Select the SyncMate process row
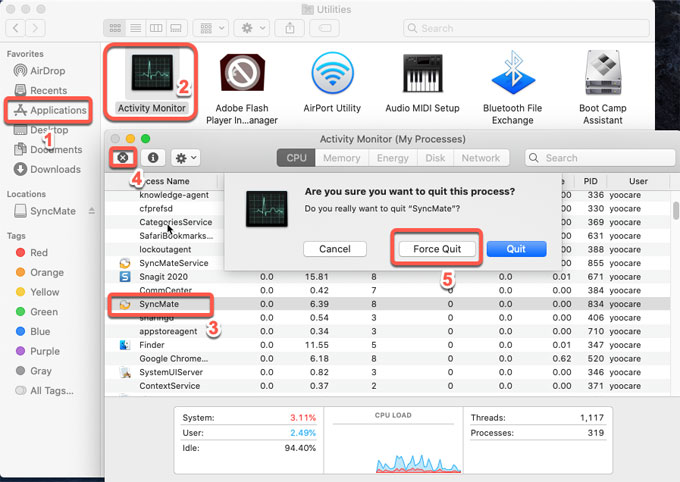The height and width of the screenshot is (482, 680). tap(389, 304)
